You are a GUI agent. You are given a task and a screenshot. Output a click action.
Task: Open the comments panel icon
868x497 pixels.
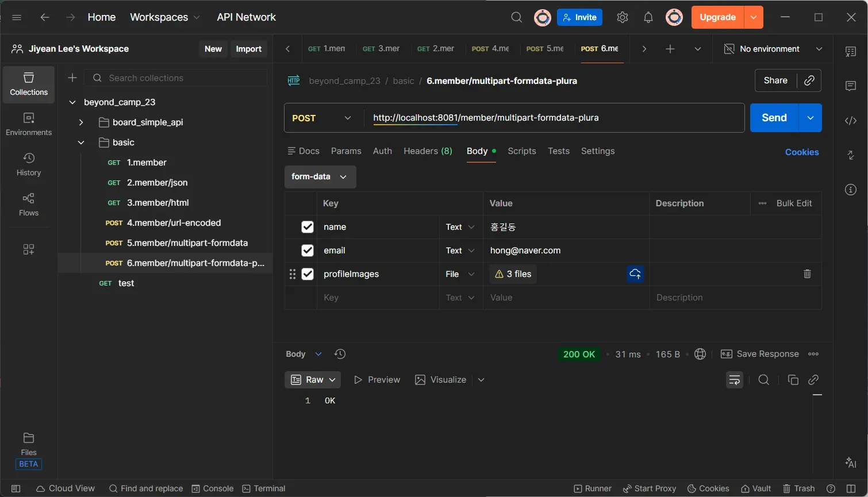tap(851, 86)
